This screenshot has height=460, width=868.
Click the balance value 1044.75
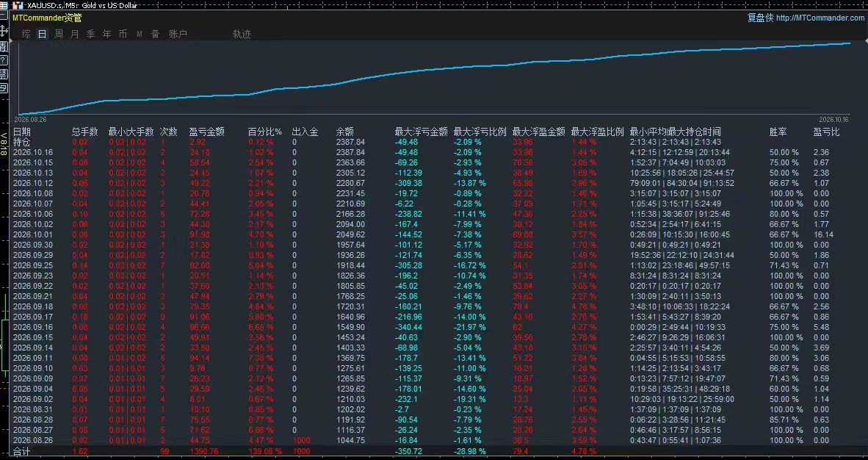click(x=350, y=441)
